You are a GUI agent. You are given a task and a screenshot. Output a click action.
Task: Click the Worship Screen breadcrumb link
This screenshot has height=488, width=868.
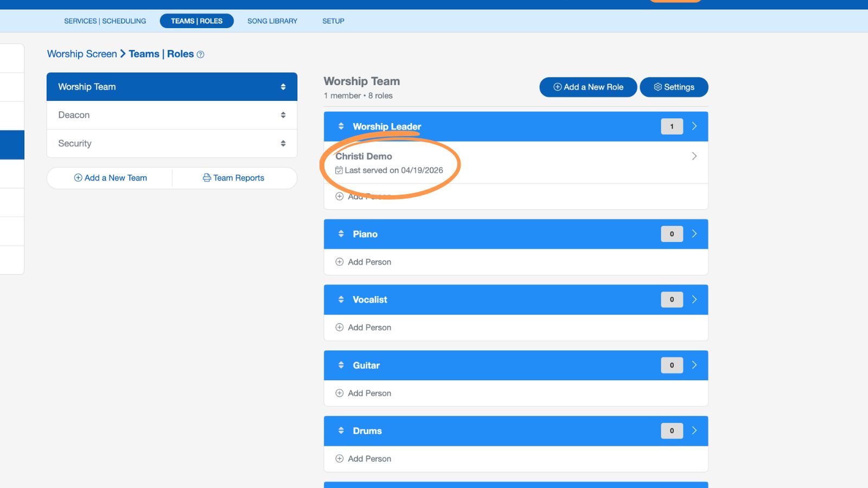pos(81,54)
